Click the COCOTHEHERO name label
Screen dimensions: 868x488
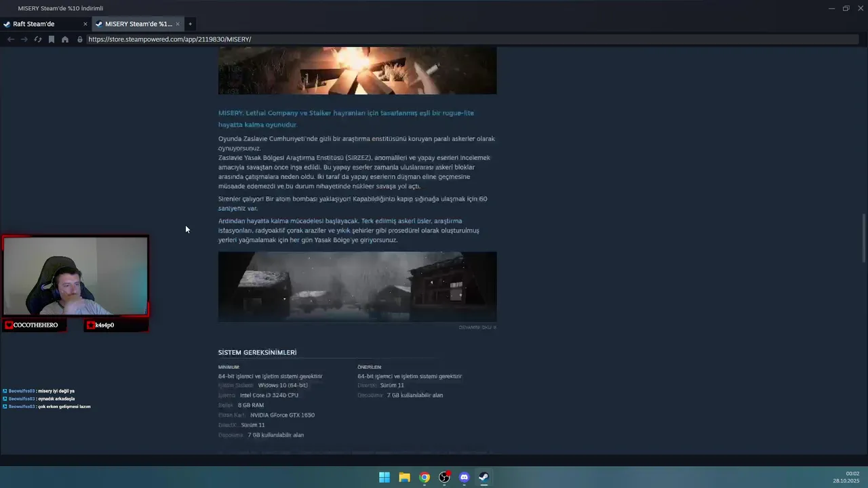(x=35, y=325)
